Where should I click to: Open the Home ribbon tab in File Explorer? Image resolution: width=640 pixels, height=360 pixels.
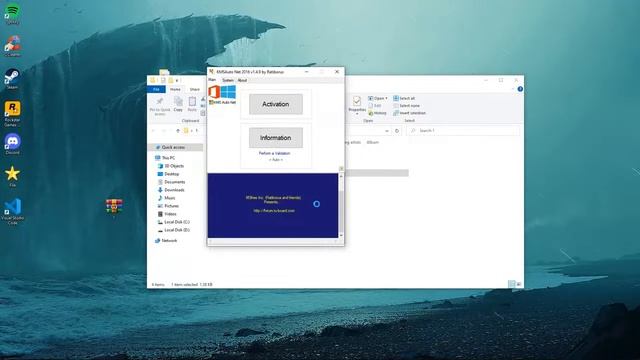[175, 89]
